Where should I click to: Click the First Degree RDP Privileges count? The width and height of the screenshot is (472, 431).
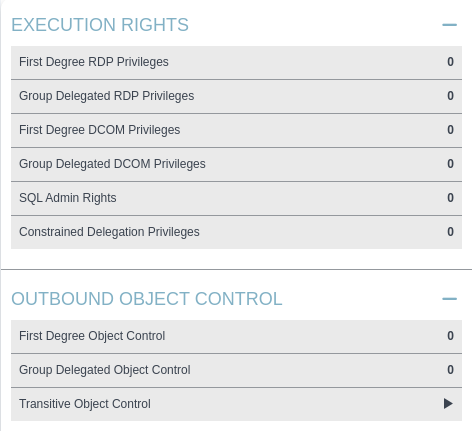point(450,62)
